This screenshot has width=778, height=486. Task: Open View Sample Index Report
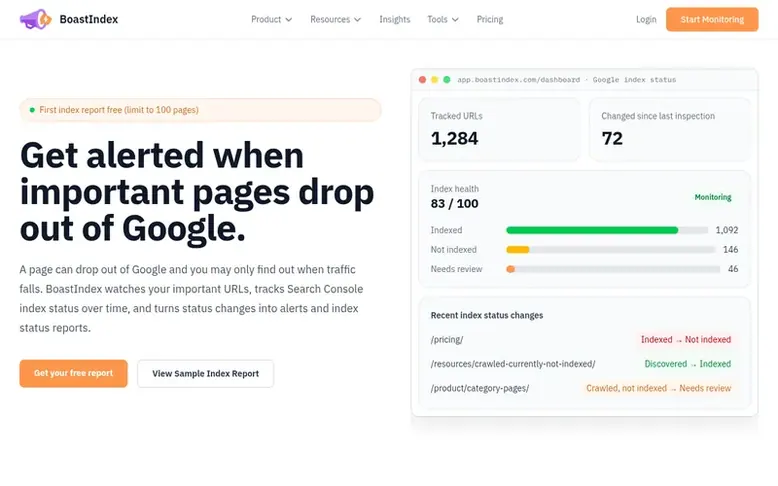pos(205,373)
